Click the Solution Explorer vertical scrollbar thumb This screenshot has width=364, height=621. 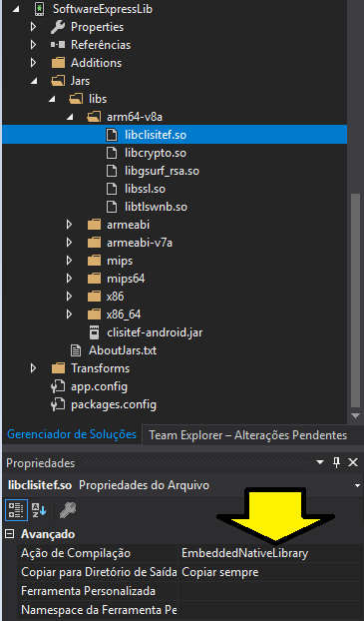(x=355, y=300)
